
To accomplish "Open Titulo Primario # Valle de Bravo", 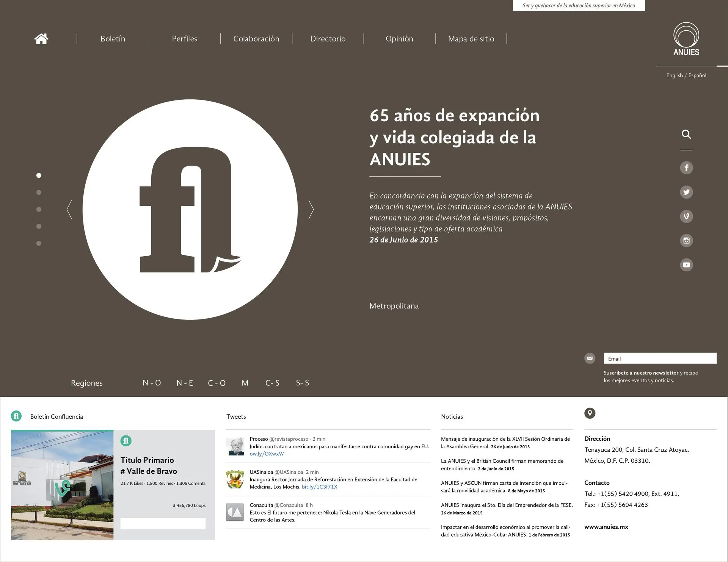I will coord(149,465).
